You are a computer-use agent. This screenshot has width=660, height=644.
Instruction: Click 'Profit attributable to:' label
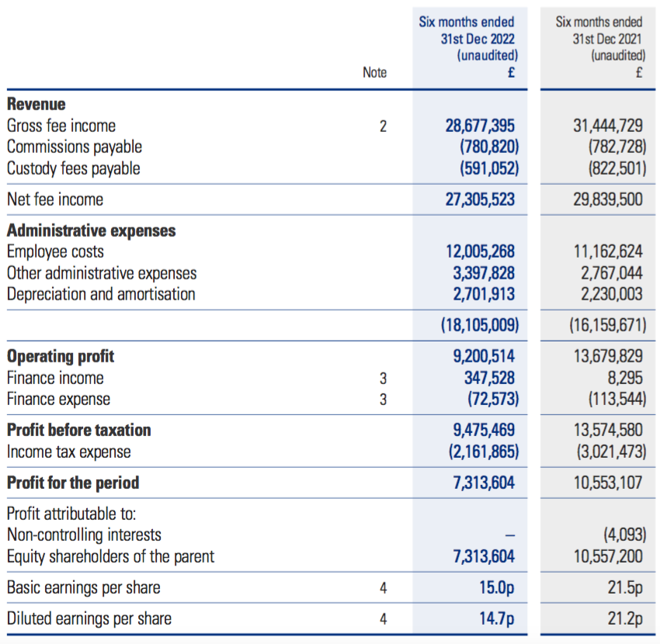pos(71,514)
